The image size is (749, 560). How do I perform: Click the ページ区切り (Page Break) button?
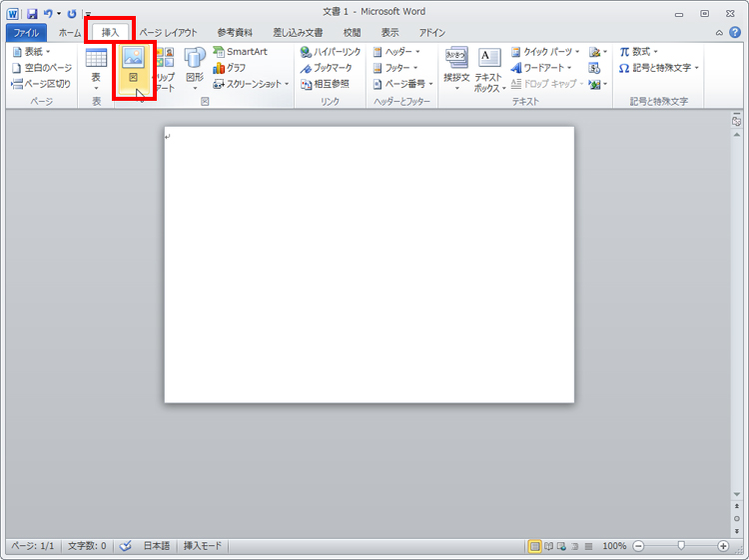tap(41, 84)
